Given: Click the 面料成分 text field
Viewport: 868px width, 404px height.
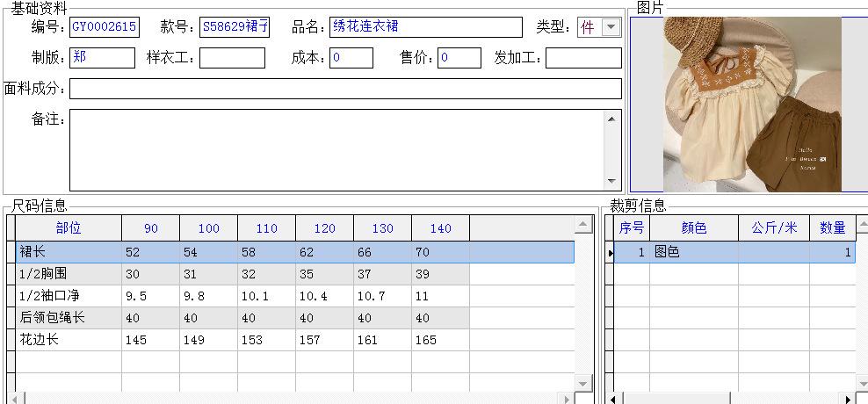Looking at the screenshot, I should pos(345,89).
